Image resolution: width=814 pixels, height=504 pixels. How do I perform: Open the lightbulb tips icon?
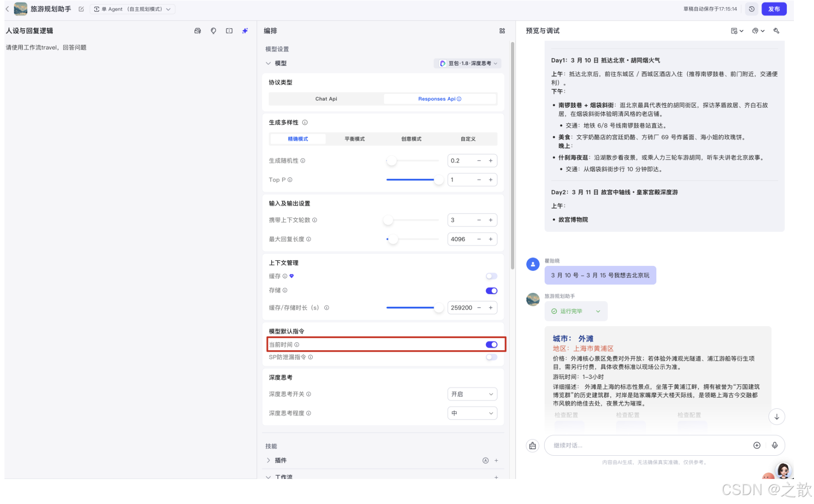pyautogui.click(x=214, y=31)
